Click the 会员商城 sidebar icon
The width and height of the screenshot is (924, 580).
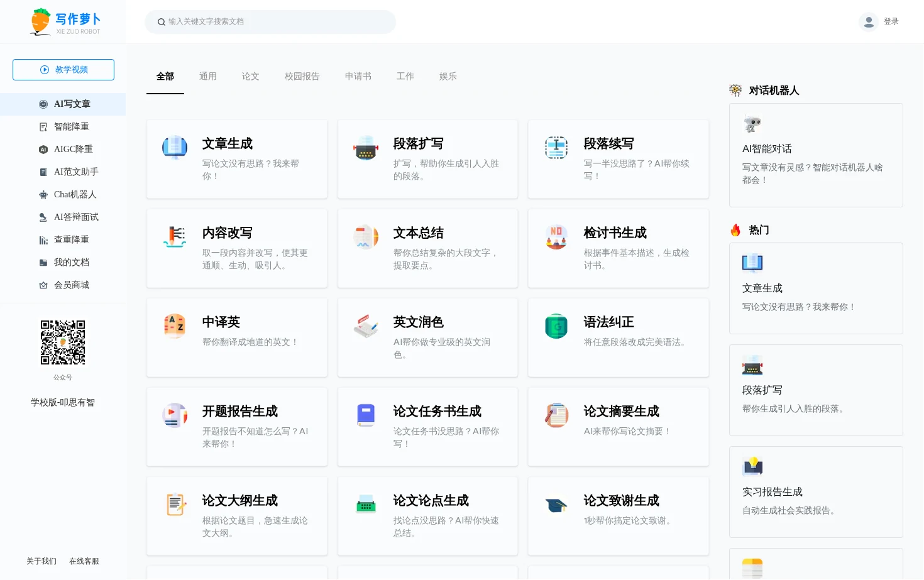(x=43, y=285)
